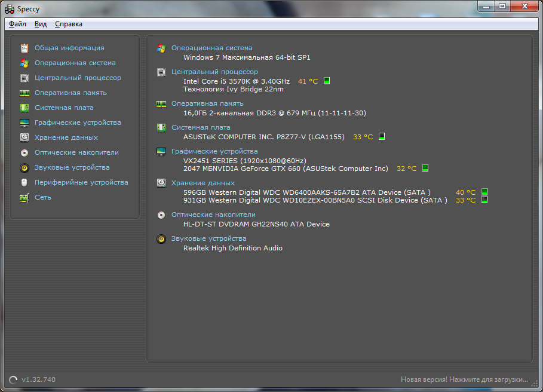543x392 pixels.
Task: Click the Звуковые устройства heading link in summary
Action: click(x=209, y=239)
